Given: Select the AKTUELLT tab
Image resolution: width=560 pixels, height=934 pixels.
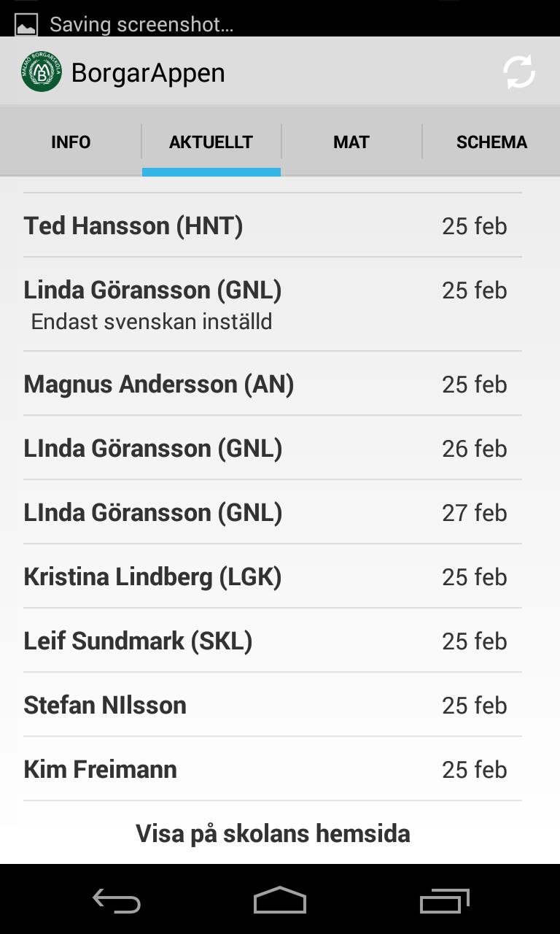Looking at the screenshot, I should [211, 142].
